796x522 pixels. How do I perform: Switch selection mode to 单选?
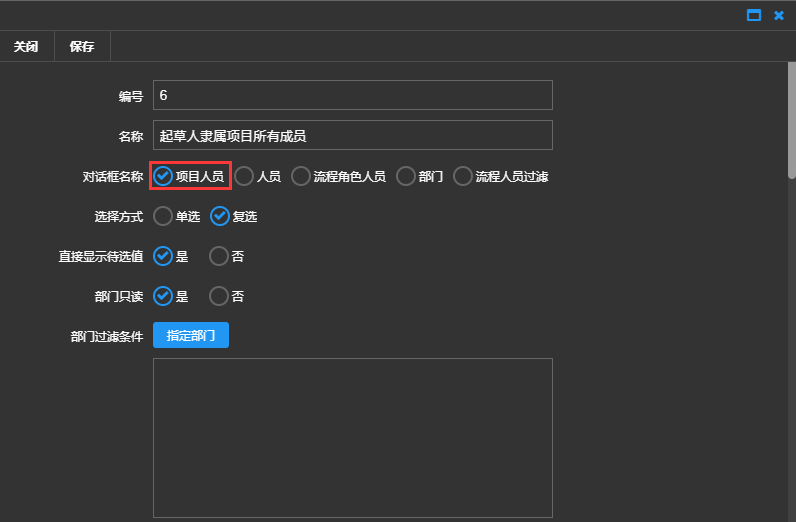point(163,217)
